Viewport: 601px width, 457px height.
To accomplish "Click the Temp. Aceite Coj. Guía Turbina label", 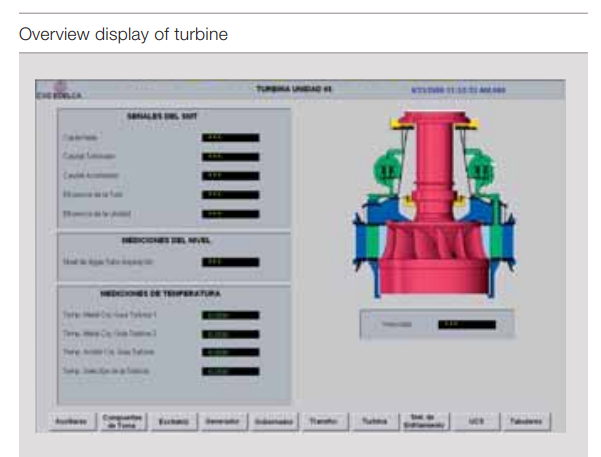I will [x=108, y=352].
